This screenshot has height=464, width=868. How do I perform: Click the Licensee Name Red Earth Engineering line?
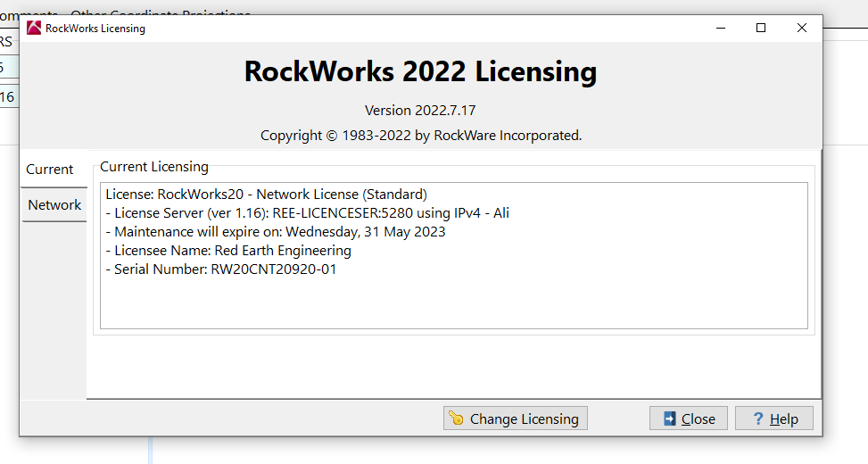[228, 250]
